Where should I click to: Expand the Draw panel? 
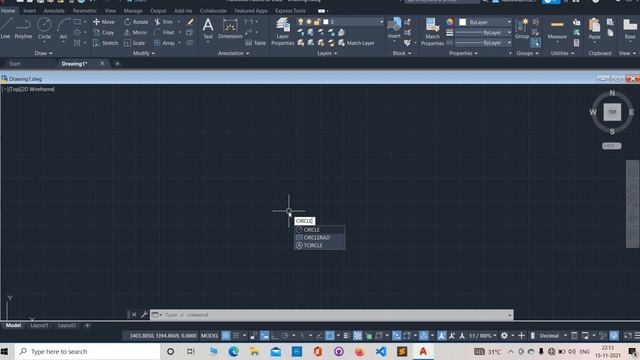tap(43, 53)
